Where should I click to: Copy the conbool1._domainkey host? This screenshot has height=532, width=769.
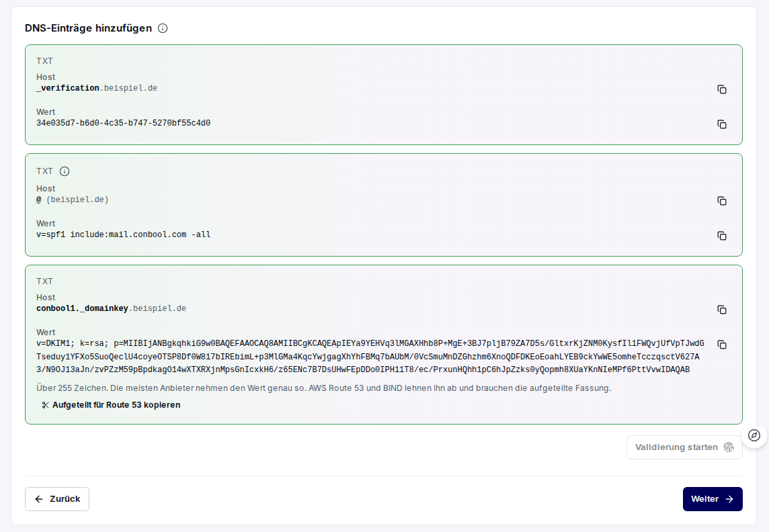[x=721, y=310]
